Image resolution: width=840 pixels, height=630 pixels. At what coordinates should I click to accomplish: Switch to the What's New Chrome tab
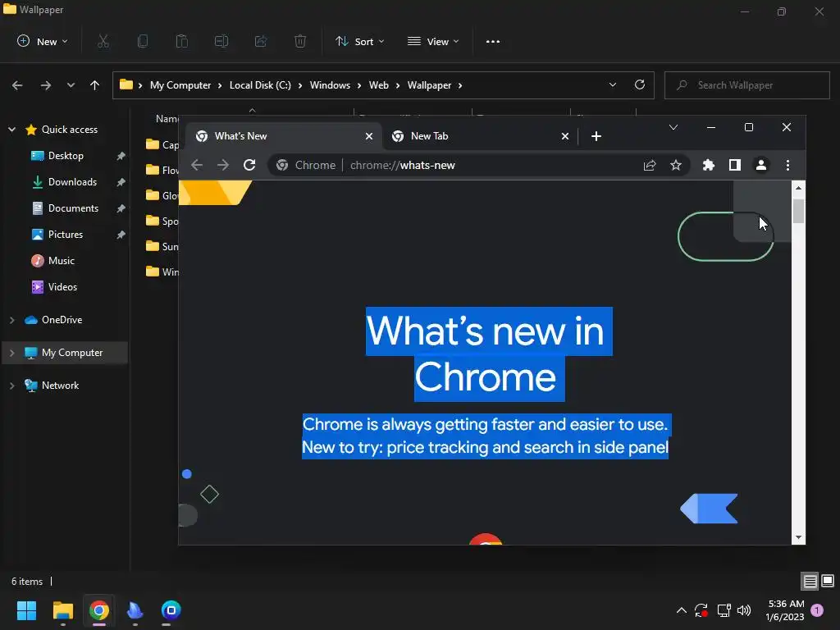click(284, 136)
